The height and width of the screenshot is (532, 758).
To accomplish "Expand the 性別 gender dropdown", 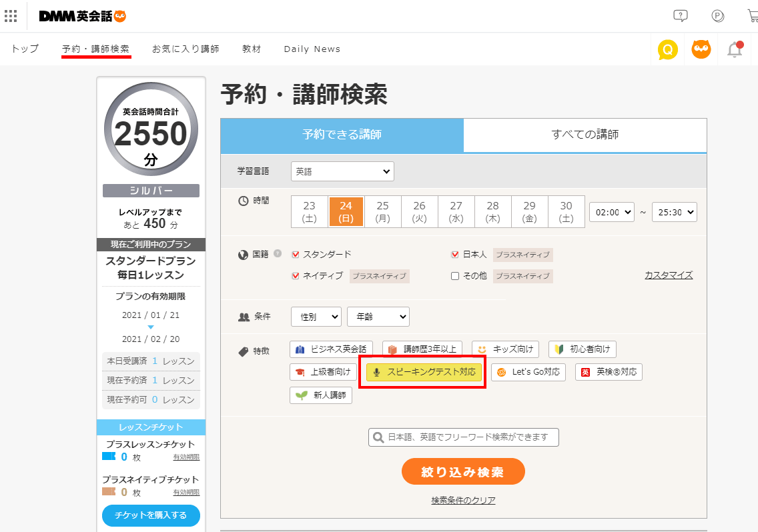I will click(x=316, y=317).
